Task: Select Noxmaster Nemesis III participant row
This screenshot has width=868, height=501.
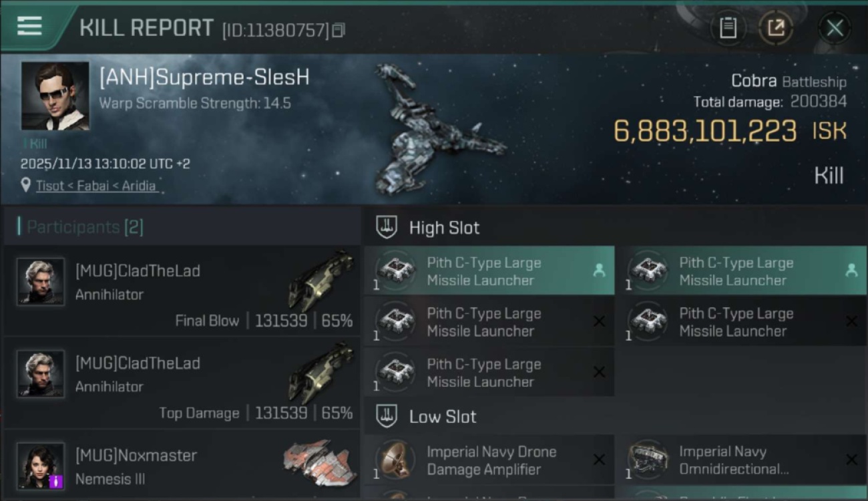Action: [x=180, y=466]
